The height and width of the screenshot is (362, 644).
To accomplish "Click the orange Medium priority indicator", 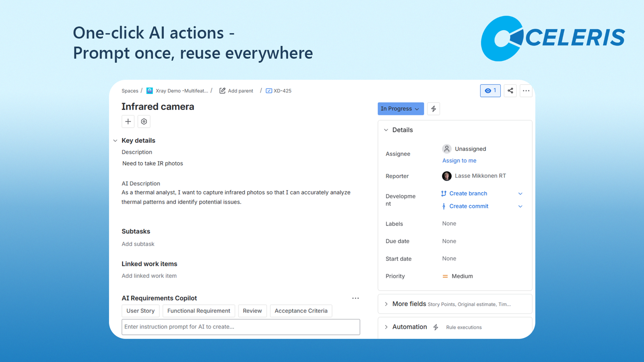I will click(445, 276).
